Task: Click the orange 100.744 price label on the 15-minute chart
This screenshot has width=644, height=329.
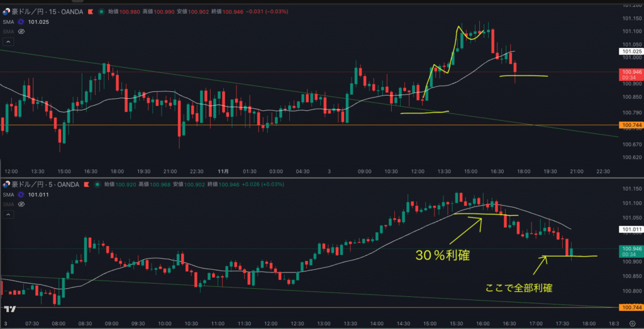Action: [x=630, y=125]
